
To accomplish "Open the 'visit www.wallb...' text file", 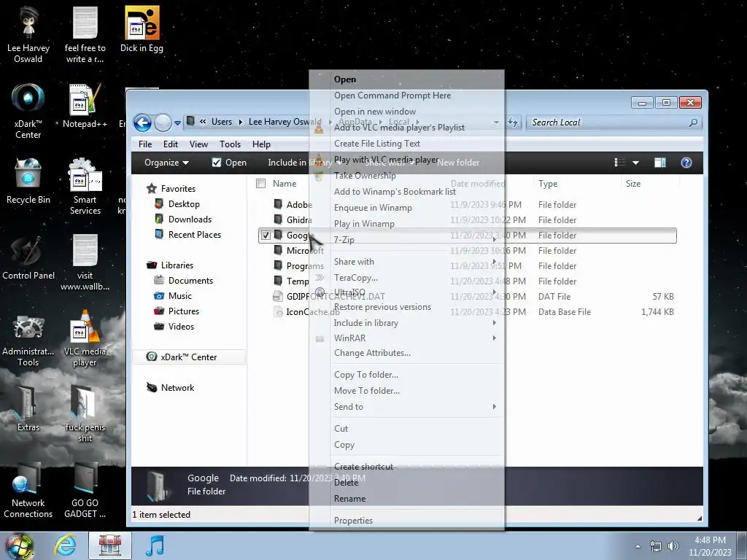I will click(x=85, y=262).
